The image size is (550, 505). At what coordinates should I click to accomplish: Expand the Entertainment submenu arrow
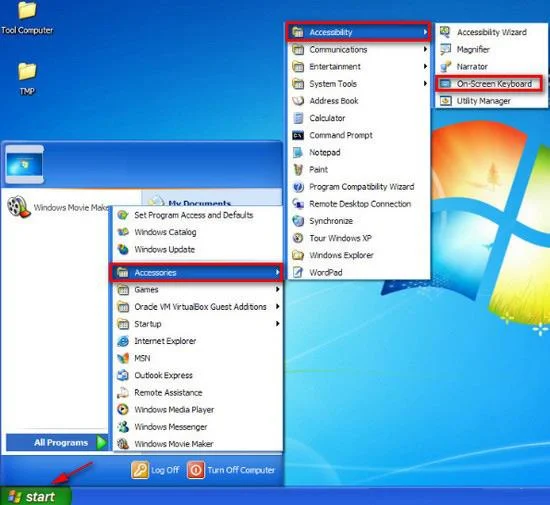pyautogui.click(x=425, y=66)
